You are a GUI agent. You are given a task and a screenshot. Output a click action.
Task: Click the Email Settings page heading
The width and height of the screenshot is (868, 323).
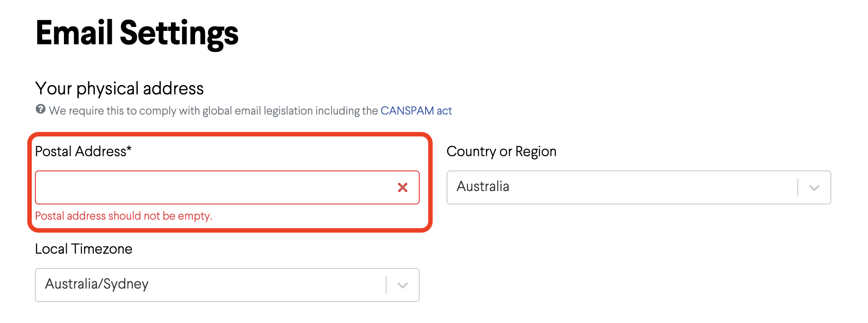coord(137,33)
